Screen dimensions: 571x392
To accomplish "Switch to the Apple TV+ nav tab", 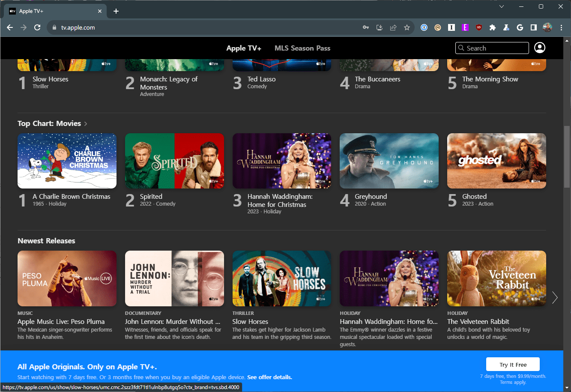I will (244, 48).
